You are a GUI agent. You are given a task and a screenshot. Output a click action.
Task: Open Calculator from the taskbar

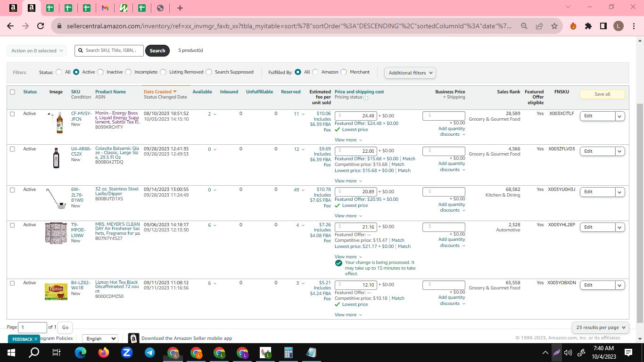pyautogui.click(x=288, y=352)
